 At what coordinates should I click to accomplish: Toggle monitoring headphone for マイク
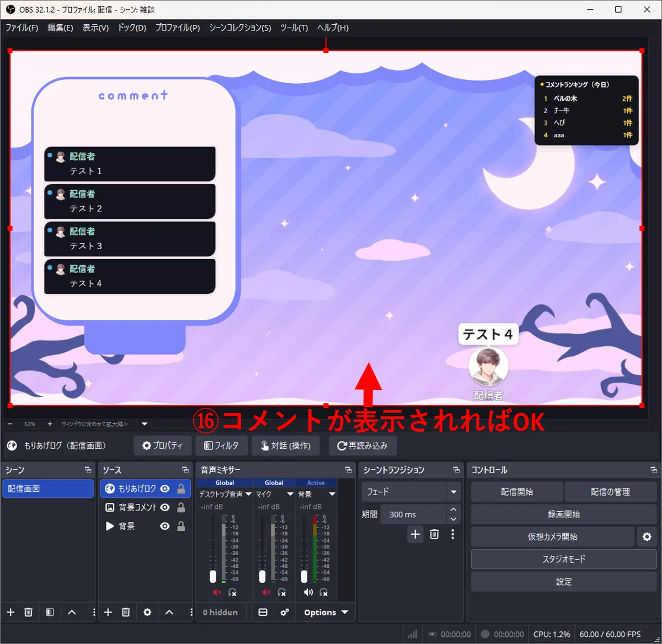click(282, 592)
